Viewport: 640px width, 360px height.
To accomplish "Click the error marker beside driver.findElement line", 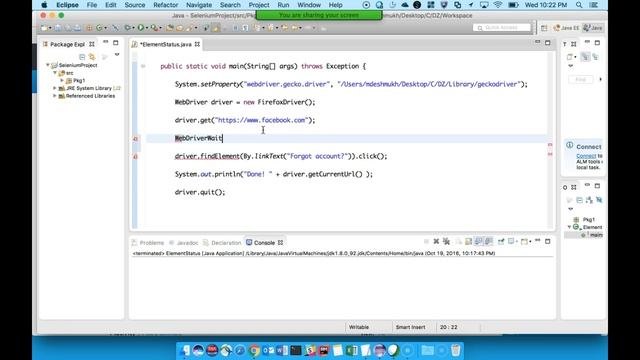I will 136,157.
